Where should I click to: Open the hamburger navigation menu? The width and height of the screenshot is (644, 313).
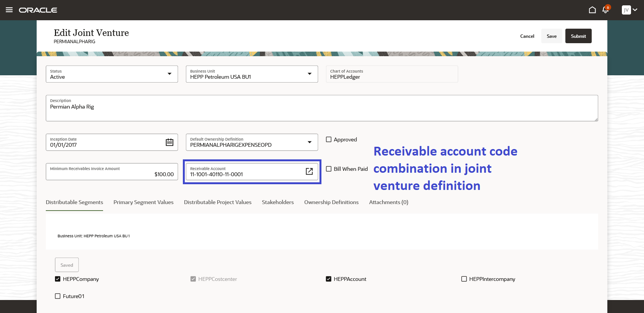point(9,10)
